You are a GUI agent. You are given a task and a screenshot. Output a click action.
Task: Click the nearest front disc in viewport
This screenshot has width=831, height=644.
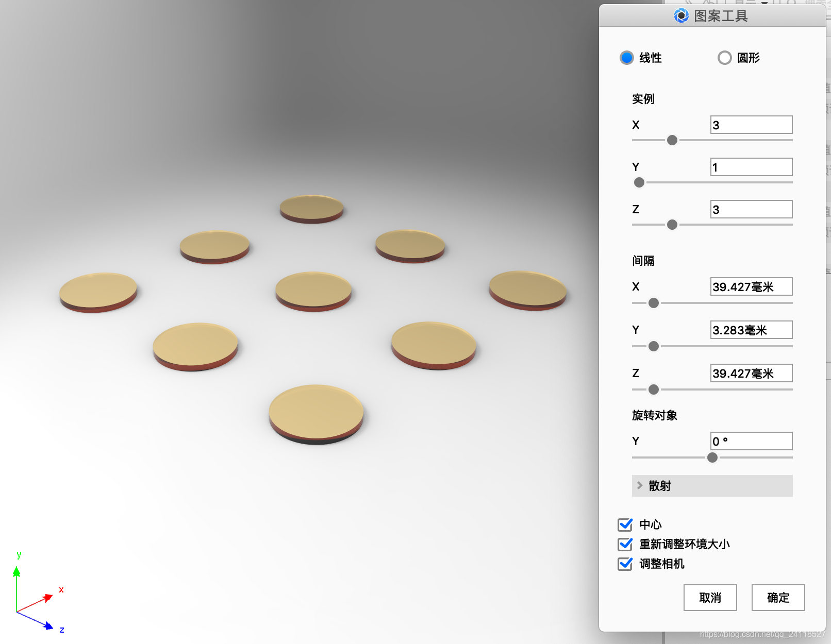point(316,414)
